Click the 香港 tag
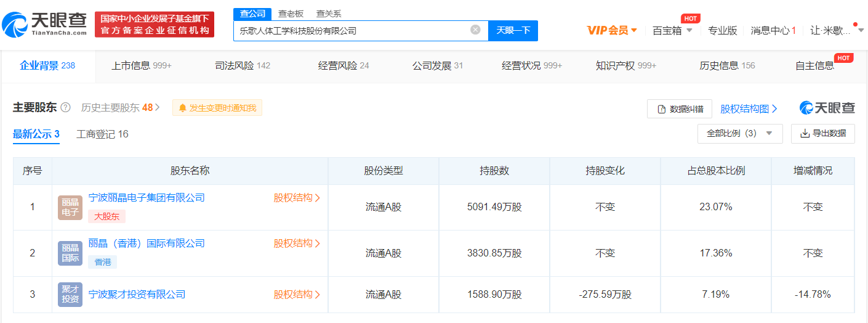Viewport: 868px width, 323px height. pos(103,262)
